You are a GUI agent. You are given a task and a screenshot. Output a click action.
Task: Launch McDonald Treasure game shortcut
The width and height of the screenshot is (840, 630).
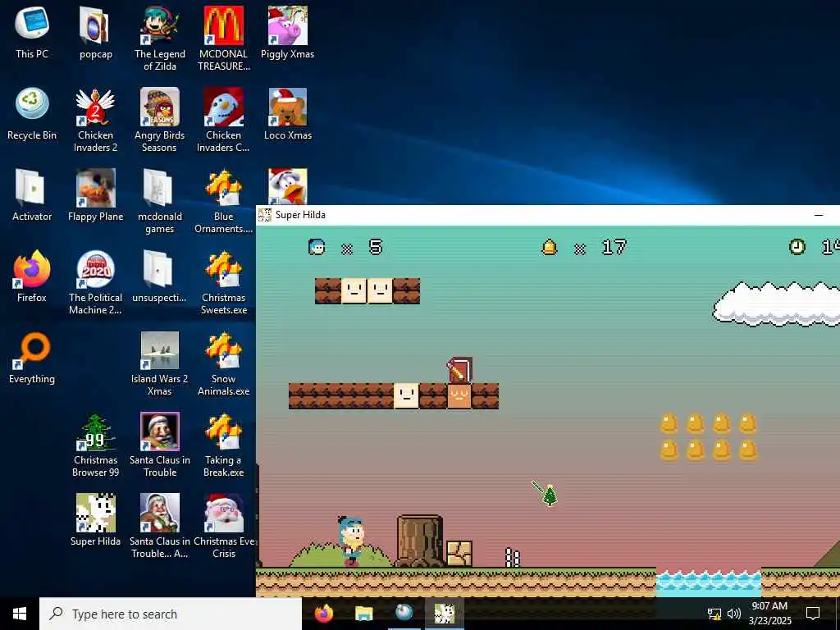click(223, 39)
